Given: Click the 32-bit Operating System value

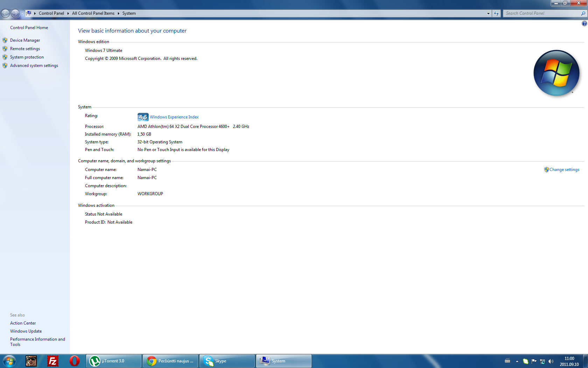Looking at the screenshot, I should click(x=160, y=142).
